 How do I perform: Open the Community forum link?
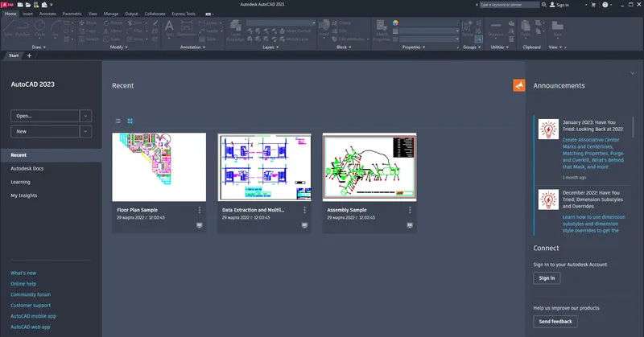31,294
